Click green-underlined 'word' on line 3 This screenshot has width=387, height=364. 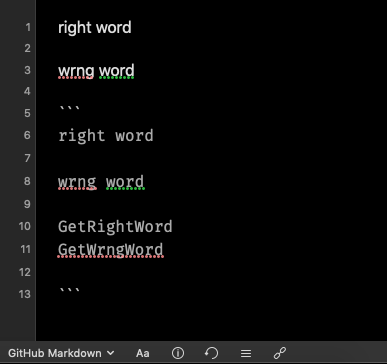[x=117, y=71]
